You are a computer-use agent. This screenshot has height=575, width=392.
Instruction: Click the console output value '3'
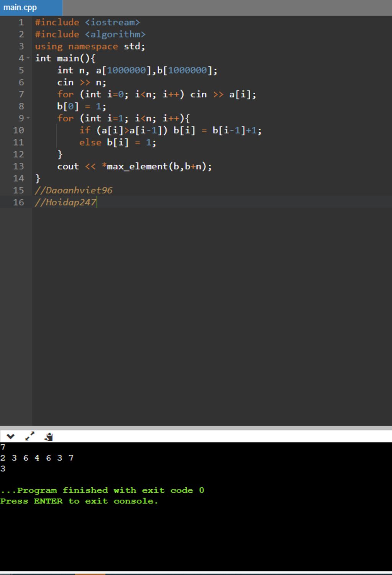3,469
